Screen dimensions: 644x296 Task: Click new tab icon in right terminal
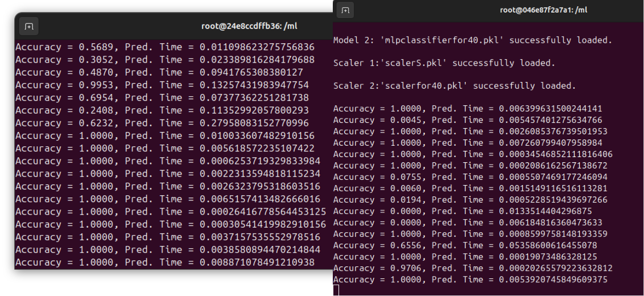[346, 11]
